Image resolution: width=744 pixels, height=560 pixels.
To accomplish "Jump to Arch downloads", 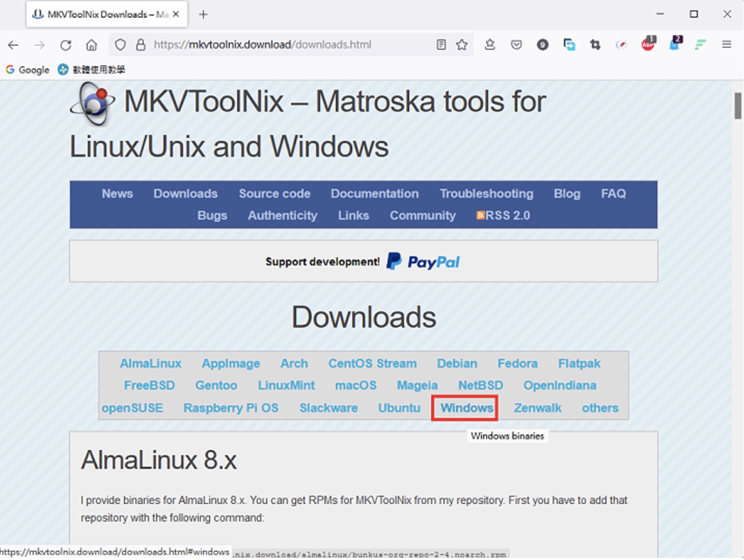I will coord(294,364).
